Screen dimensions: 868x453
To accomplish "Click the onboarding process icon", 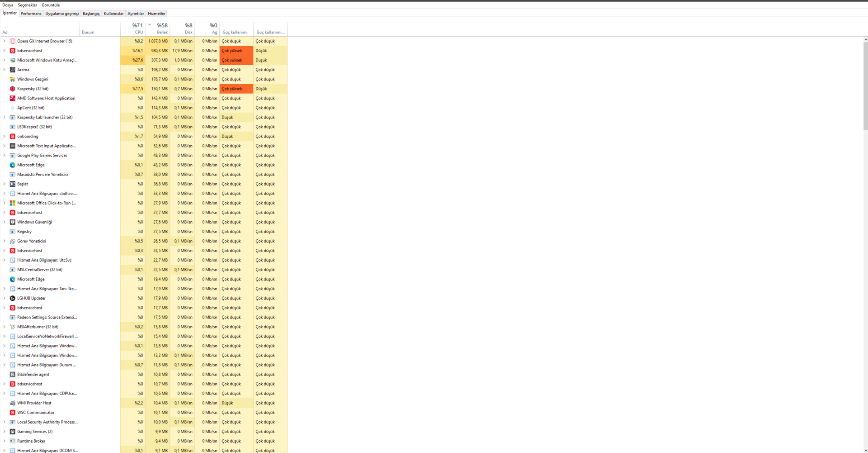I will point(12,136).
